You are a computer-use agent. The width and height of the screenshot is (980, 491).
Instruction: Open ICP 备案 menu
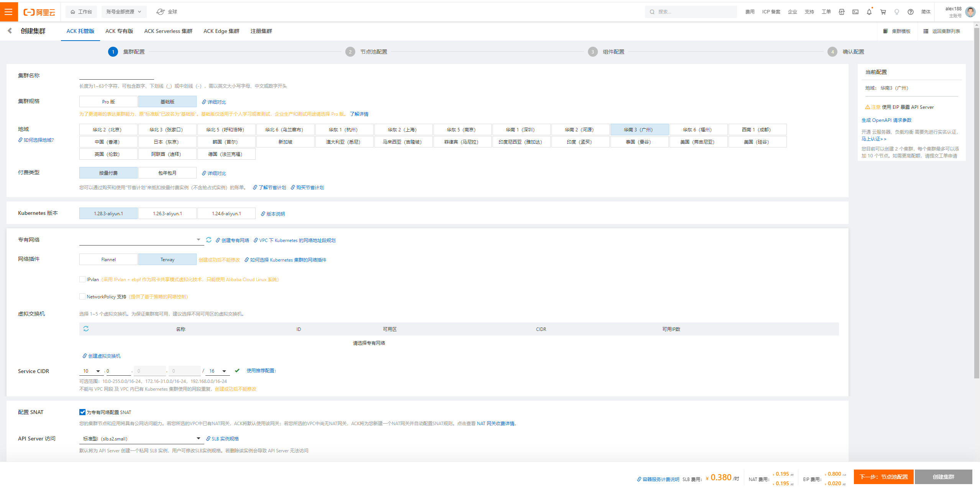pyautogui.click(x=771, y=12)
